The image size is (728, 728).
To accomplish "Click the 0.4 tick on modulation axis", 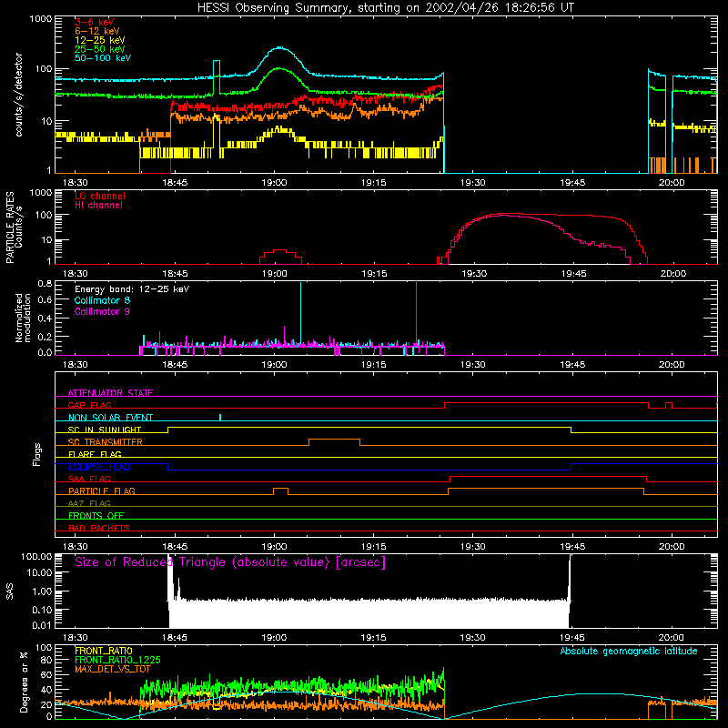I will (45, 318).
